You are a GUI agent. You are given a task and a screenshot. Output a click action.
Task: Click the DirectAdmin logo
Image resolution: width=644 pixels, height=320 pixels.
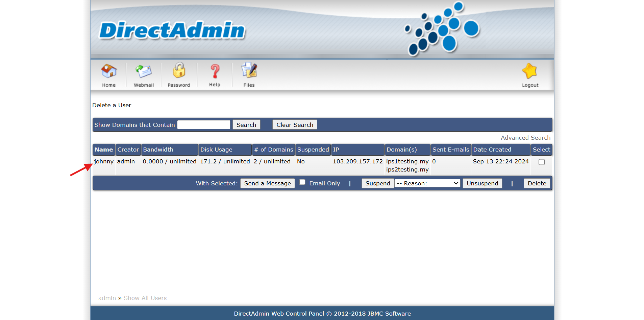pos(172,30)
